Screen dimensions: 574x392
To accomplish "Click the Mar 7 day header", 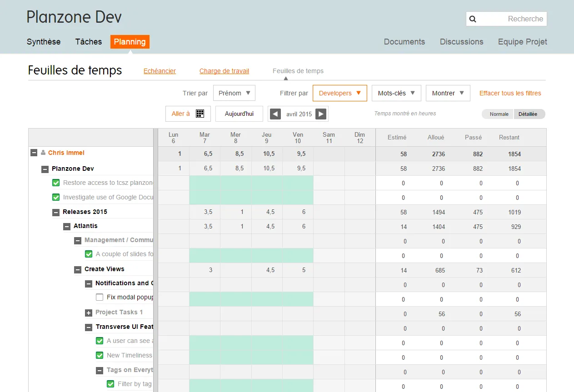I will tap(205, 138).
